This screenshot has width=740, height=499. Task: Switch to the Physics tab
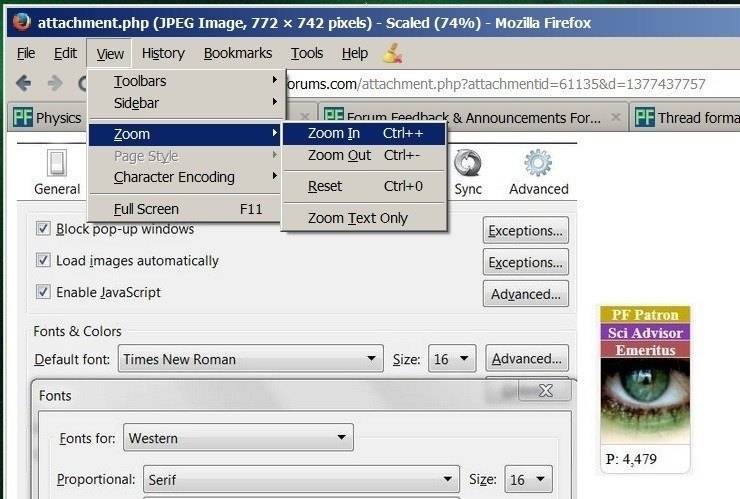[48, 117]
